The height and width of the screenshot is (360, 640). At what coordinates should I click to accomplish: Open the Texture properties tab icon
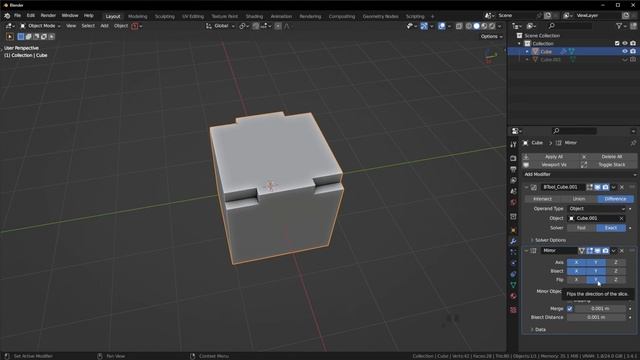[x=513, y=310]
